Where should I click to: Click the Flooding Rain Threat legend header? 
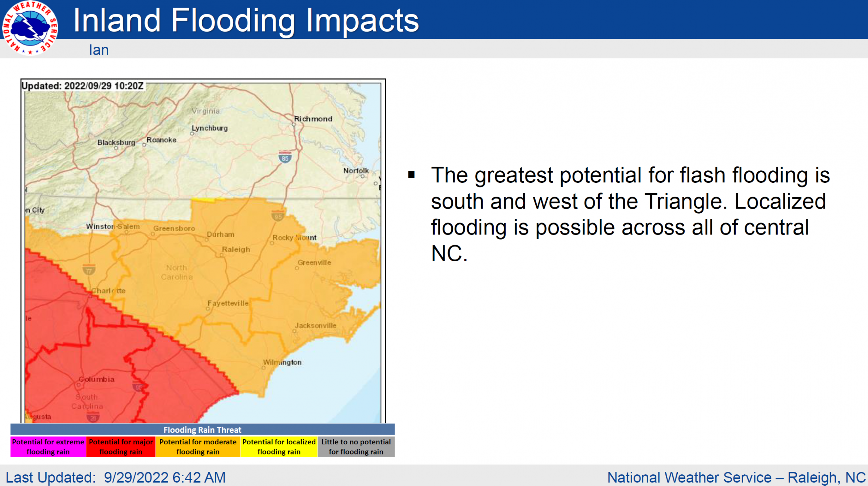point(202,430)
